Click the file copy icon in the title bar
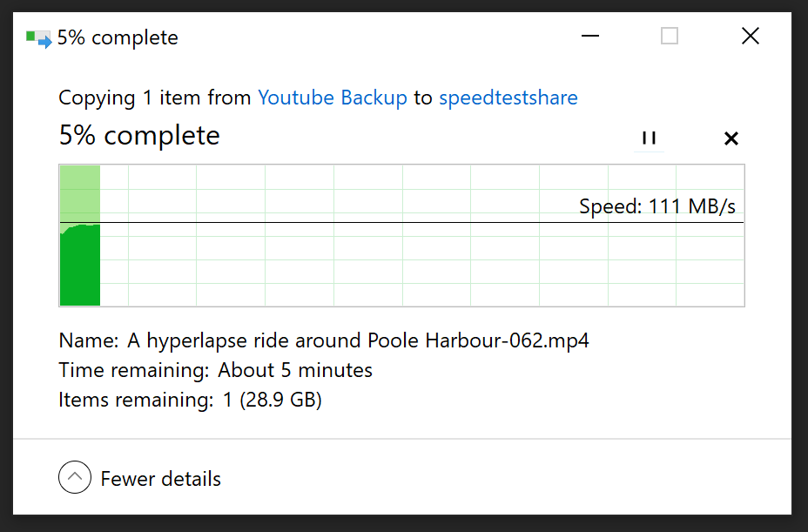 tap(37, 37)
